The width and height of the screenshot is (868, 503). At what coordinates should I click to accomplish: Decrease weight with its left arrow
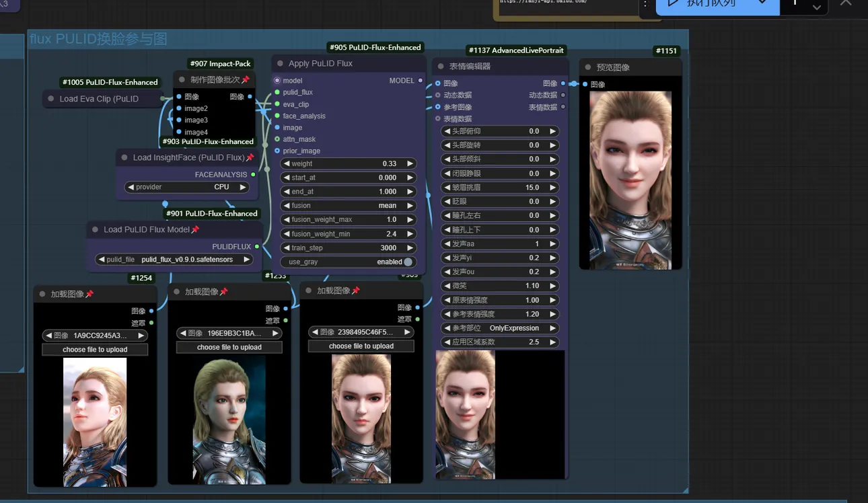pos(287,163)
